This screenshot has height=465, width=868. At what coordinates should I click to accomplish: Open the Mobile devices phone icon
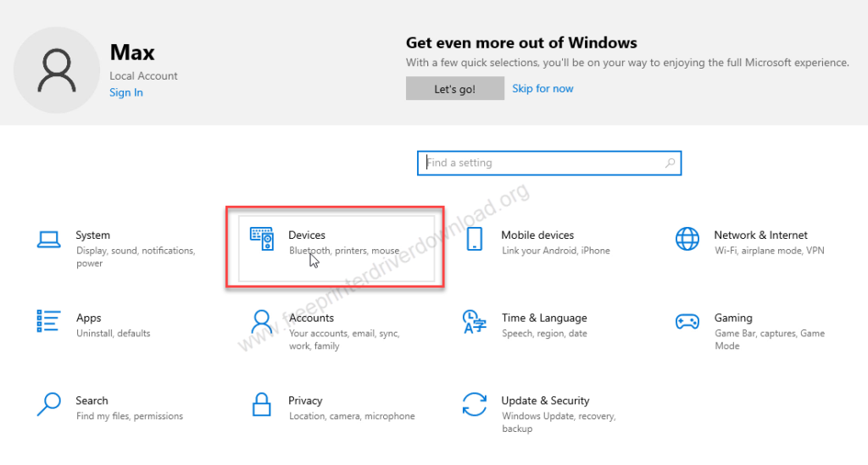pyautogui.click(x=475, y=239)
